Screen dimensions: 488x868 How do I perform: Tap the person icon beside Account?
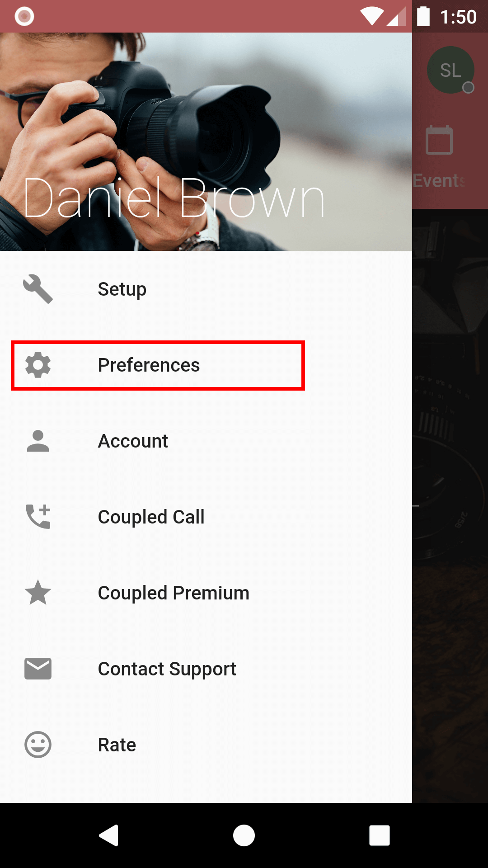[38, 441]
